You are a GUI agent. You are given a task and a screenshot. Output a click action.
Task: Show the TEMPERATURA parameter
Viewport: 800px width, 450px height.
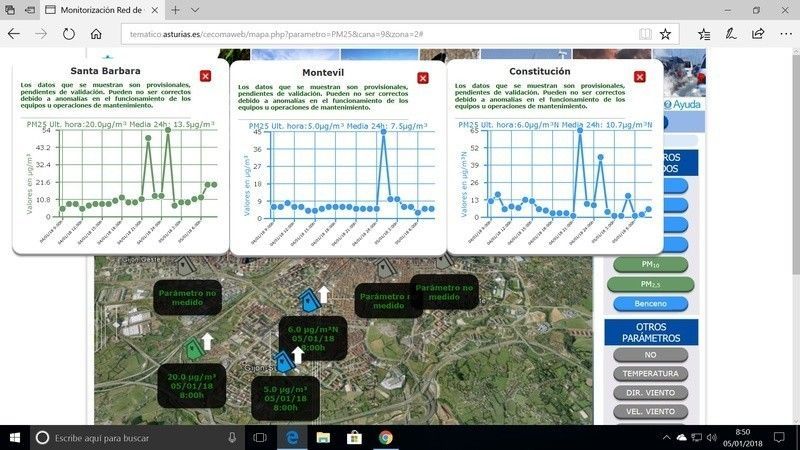pyautogui.click(x=651, y=373)
